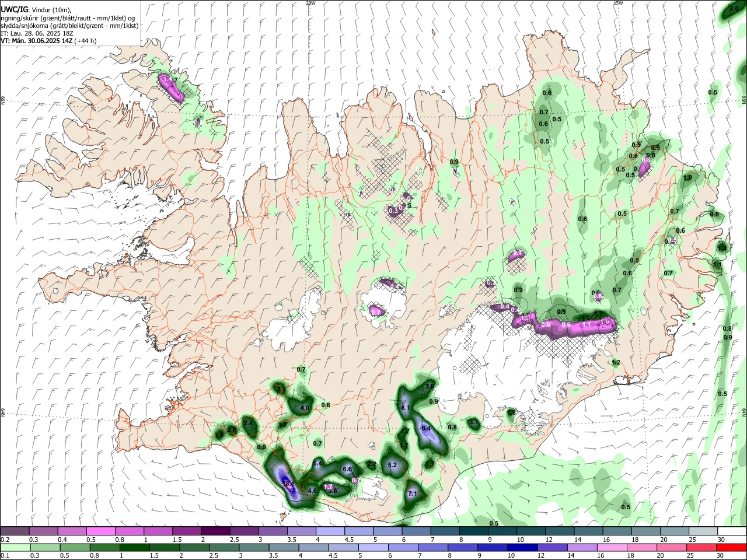Image resolution: width=747 pixels, height=560 pixels.
Task: Click the 'UWC/IG: Vindur (10m)' title line
Action: coord(35,10)
